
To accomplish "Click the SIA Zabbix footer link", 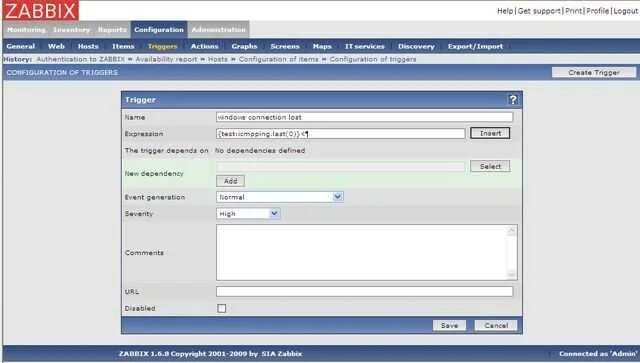I will [282, 354].
